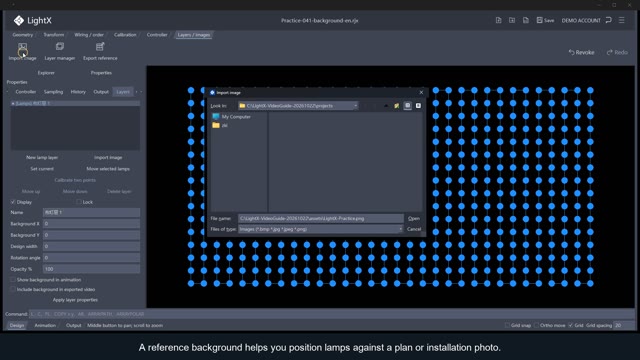Switch to Design mode at the bottom
The width and height of the screenshot is (640, 360).
17,325
